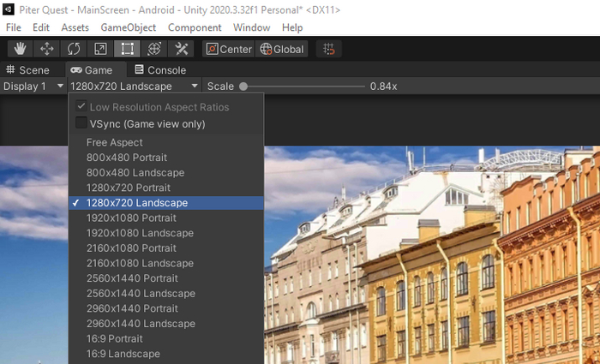Open the File menu
The image size is (600, 364).
click(14, 27)
